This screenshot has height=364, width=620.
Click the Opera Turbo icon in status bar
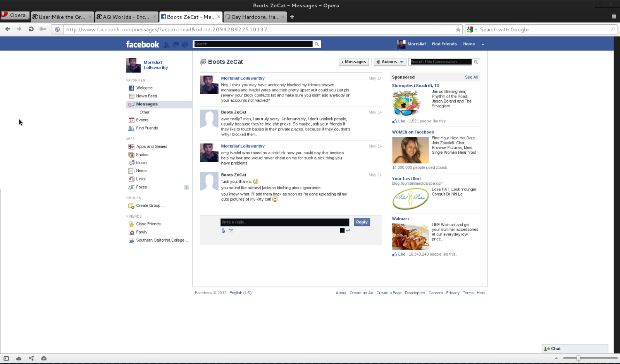pos(44,358)
